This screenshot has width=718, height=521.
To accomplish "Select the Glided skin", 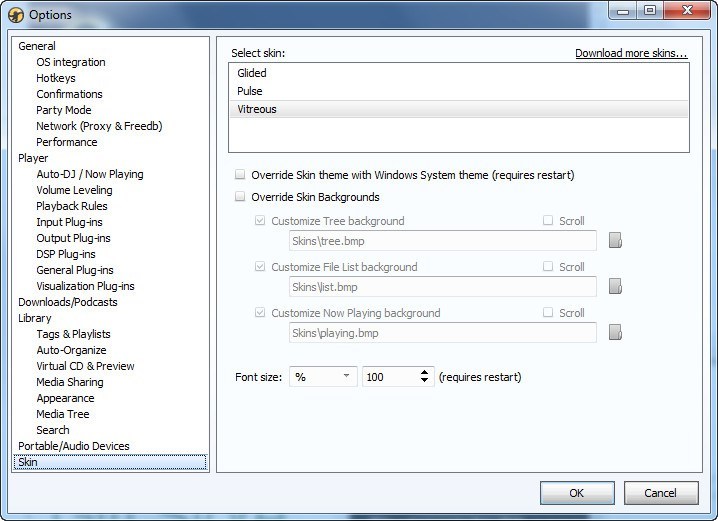I will click(x=459, y=73).
